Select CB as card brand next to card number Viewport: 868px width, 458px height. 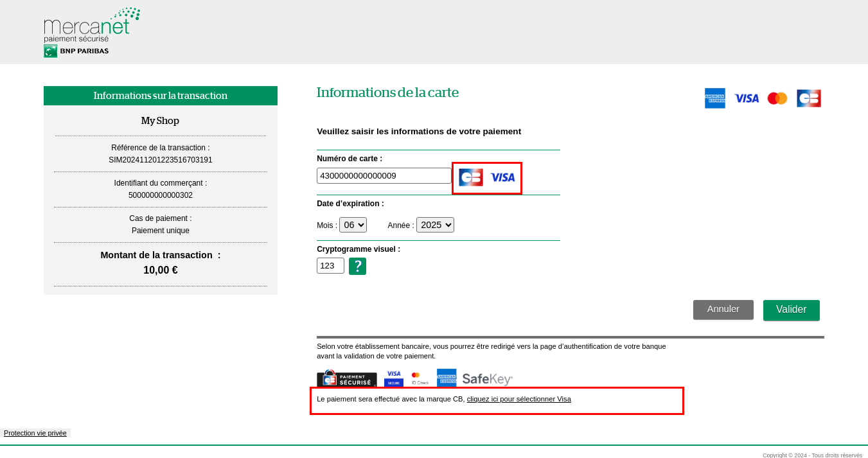click(470, 177)
